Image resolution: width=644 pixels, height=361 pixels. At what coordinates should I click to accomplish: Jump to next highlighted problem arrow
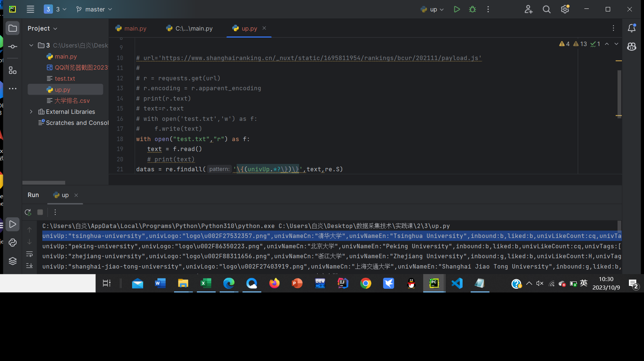pyautogui.click(x=616, y=44)
